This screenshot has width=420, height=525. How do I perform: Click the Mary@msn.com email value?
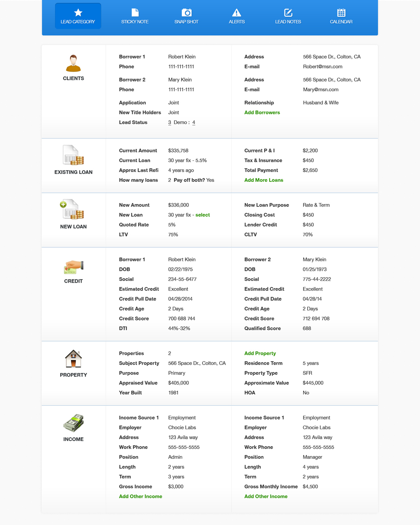click(321, 90)
